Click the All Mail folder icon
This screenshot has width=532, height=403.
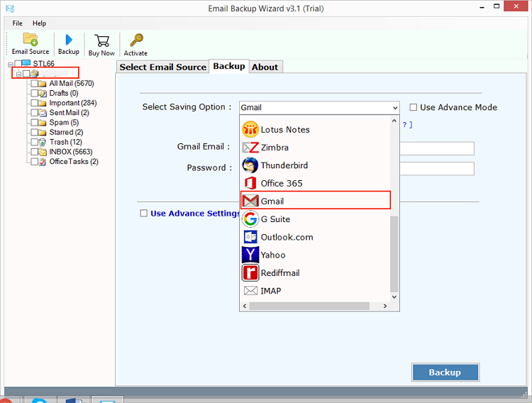click(43, 84)
